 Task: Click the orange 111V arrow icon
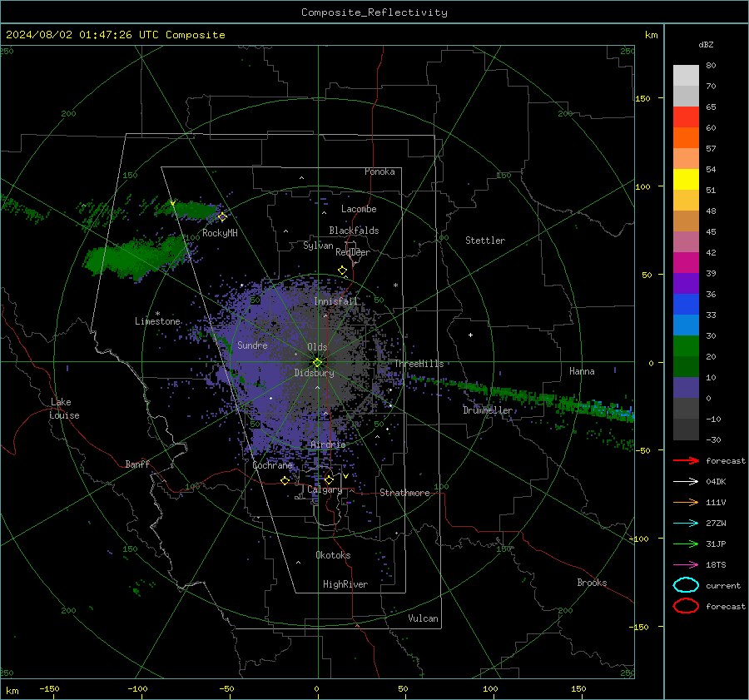tap(686, 502)
